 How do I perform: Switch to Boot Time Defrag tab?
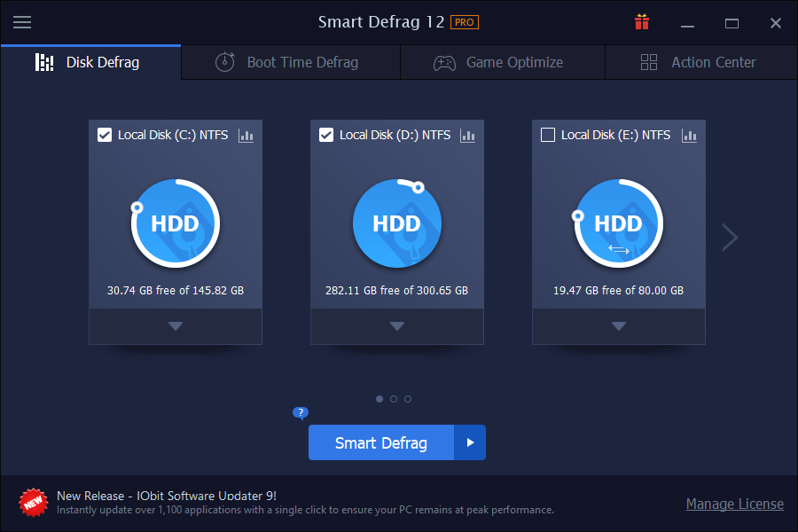pyautogui.click(x=291, y=63)
